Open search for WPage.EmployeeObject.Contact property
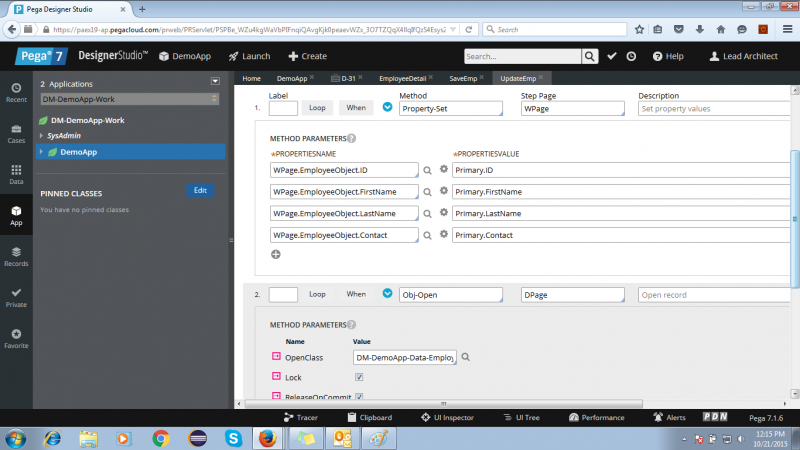Viewport: 800px width, 450px height. (428, 235)
